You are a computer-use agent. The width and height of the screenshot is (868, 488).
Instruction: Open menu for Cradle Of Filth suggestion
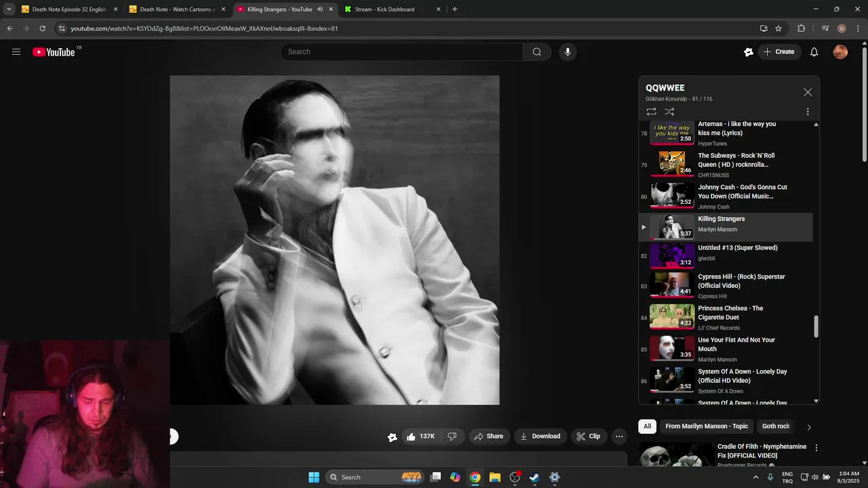816,448
